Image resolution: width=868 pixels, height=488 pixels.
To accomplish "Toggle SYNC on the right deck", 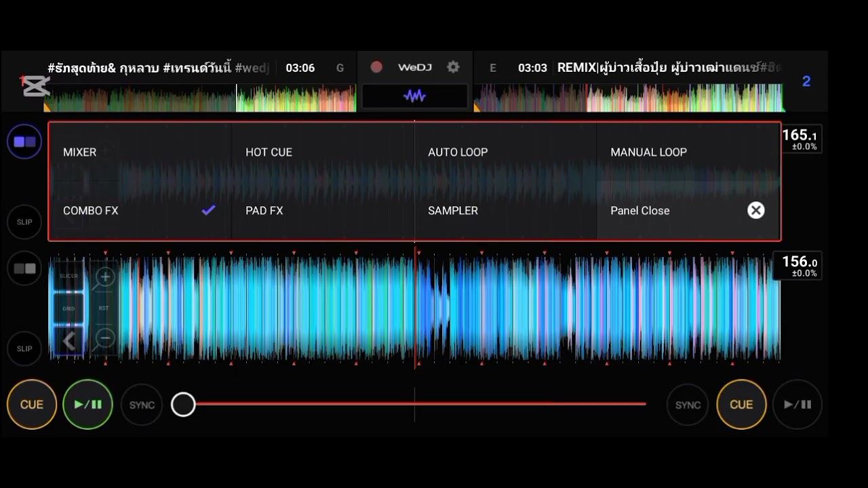I will [688, 405].
